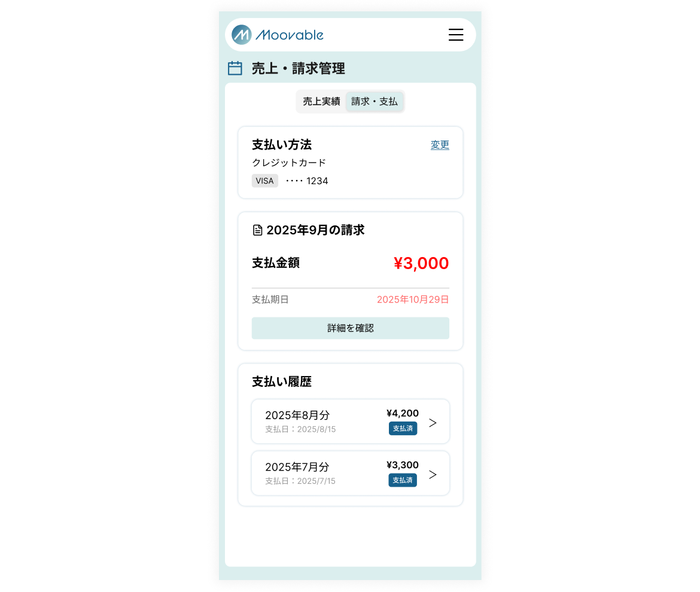Click the calendar icon beside 売上・請求管理
700x592 pixels.
click(x=235, y=68)
